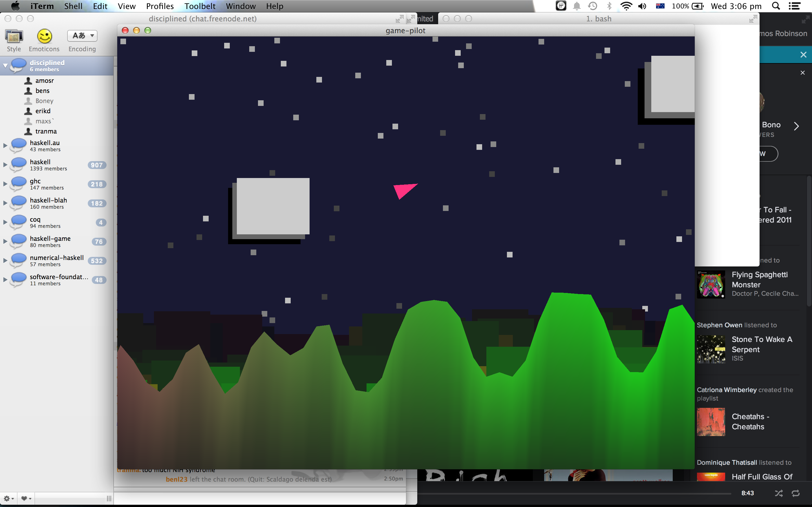Click the volume icon in menu bar
Image resolution: width=812 pixels, height=507 pixels.
pos(642,6)
